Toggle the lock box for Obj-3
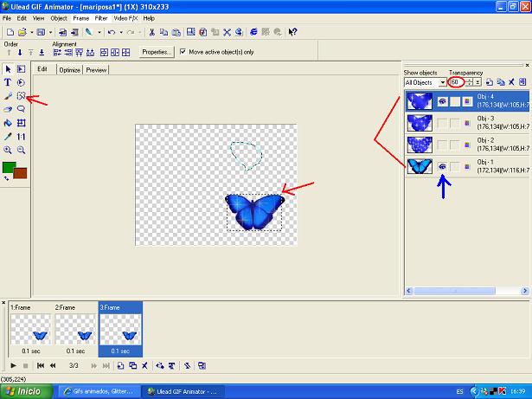The width and height of the screenshot is (532, 399). (x=455, y=123)
